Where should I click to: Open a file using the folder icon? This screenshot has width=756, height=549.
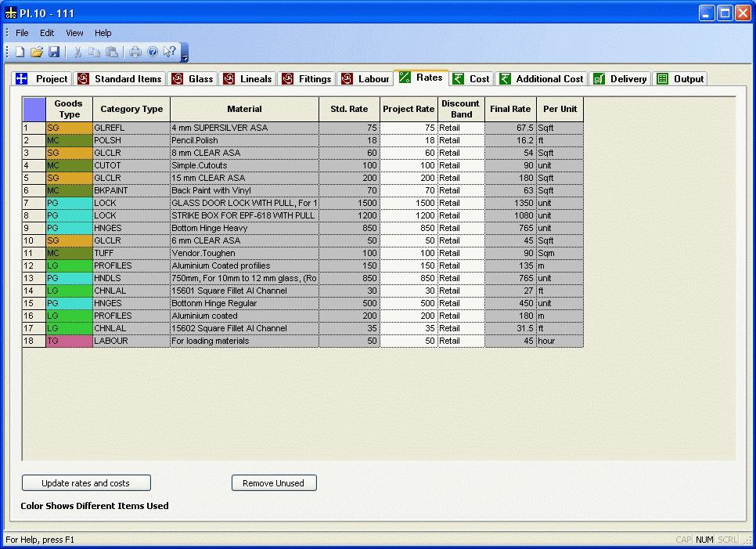click(37, 52)
